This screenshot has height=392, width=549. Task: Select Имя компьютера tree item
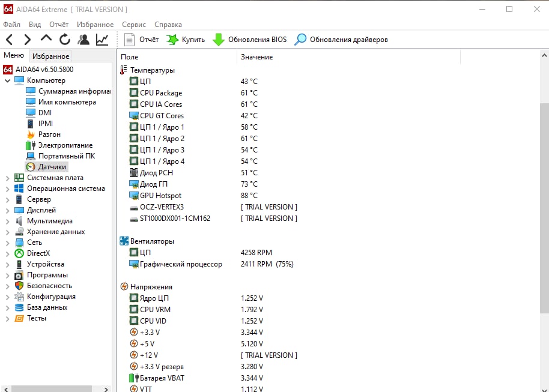point(61,102)
